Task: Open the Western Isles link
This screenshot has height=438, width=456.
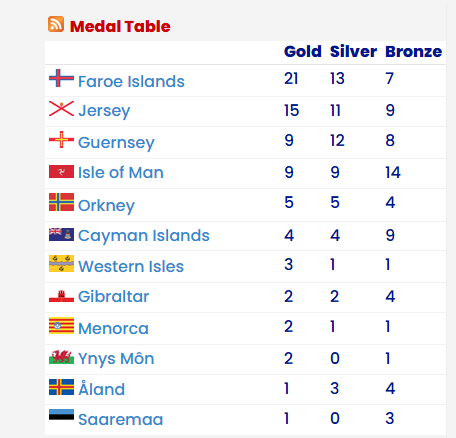Action: coord(131,266)
